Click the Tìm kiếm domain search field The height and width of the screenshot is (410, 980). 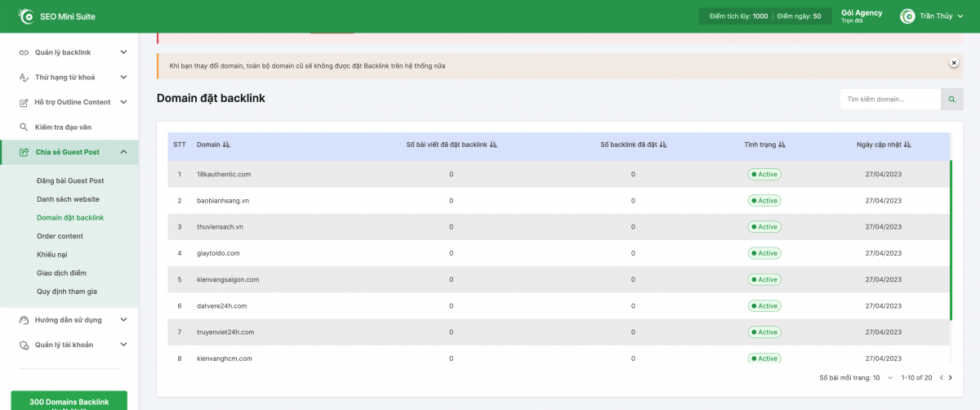(890, 99)
